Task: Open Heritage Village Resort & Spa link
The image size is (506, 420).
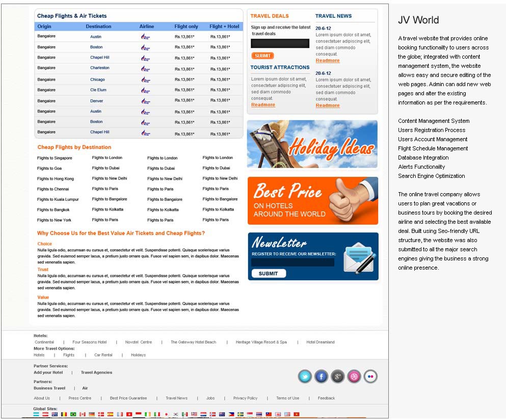Action: 261,342
